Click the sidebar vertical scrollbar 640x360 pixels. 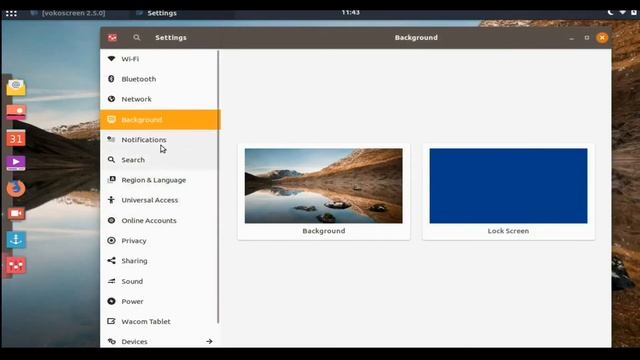[218, 187]
